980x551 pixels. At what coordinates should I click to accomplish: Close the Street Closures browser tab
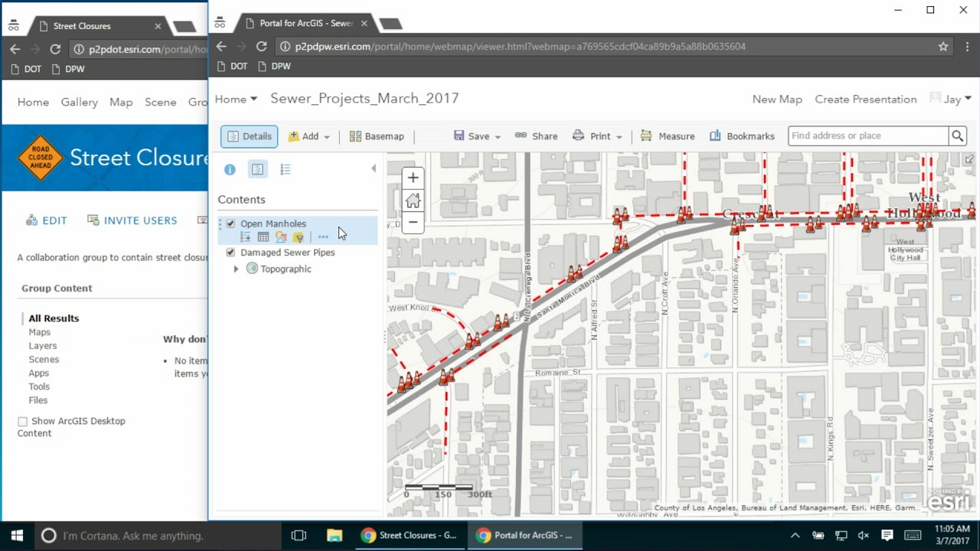tap(158, 26)
